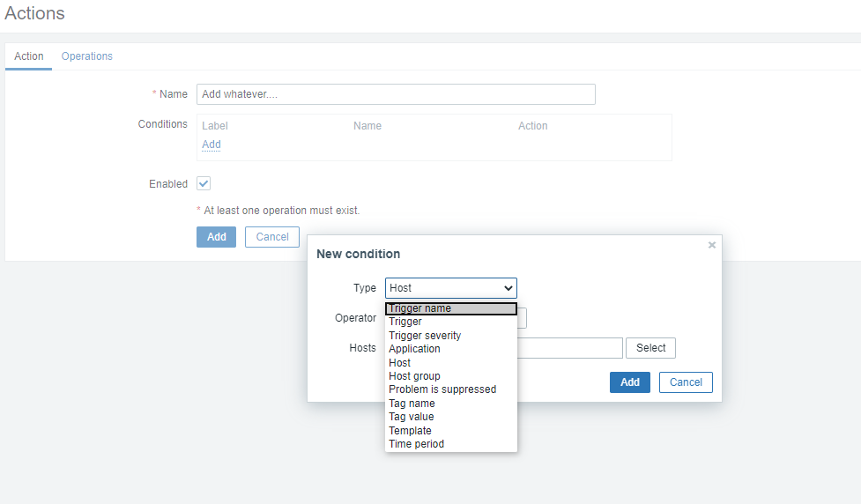Viewport: 861px width, 504px height.
Task: Focus the action Name input field
Action: [x=396, y=94]
